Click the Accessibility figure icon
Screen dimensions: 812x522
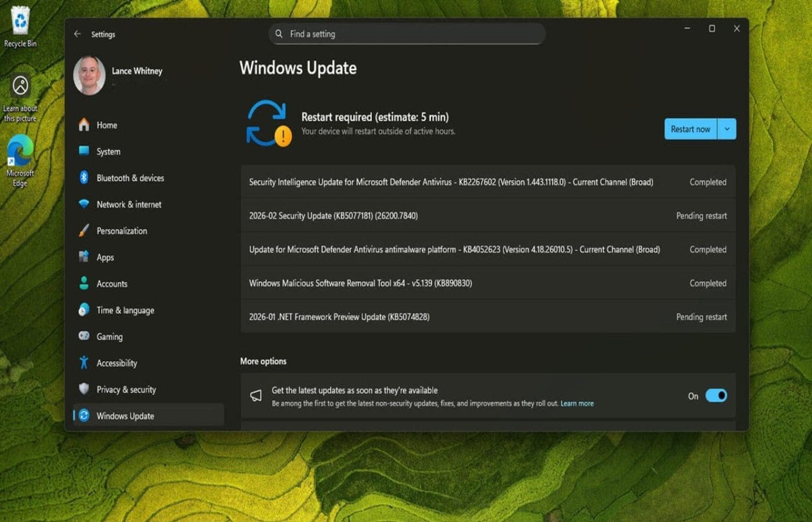(x=84, y=362)
